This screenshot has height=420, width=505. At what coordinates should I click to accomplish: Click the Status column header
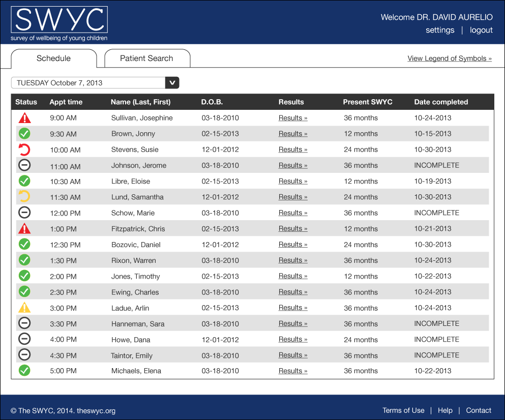[x=26, y=102]
